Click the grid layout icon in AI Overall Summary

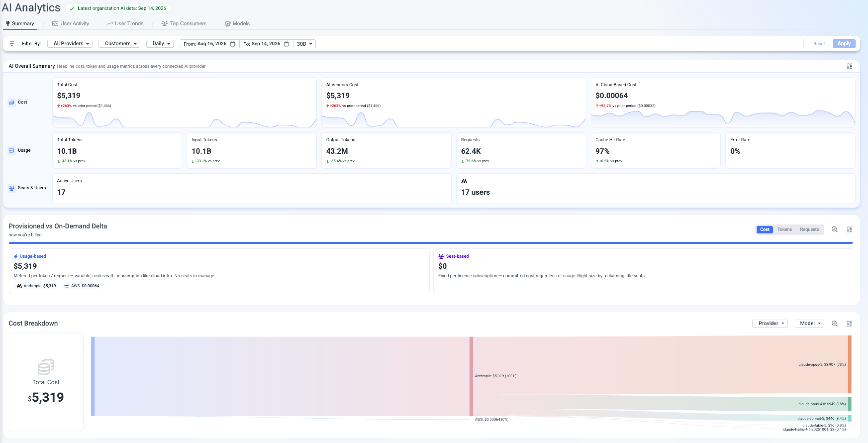849,66
